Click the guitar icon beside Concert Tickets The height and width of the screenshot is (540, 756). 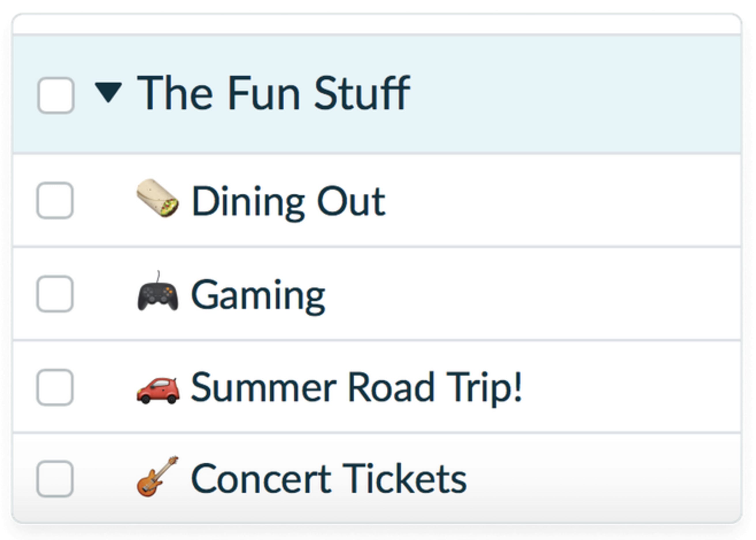[x=158, y=477]
